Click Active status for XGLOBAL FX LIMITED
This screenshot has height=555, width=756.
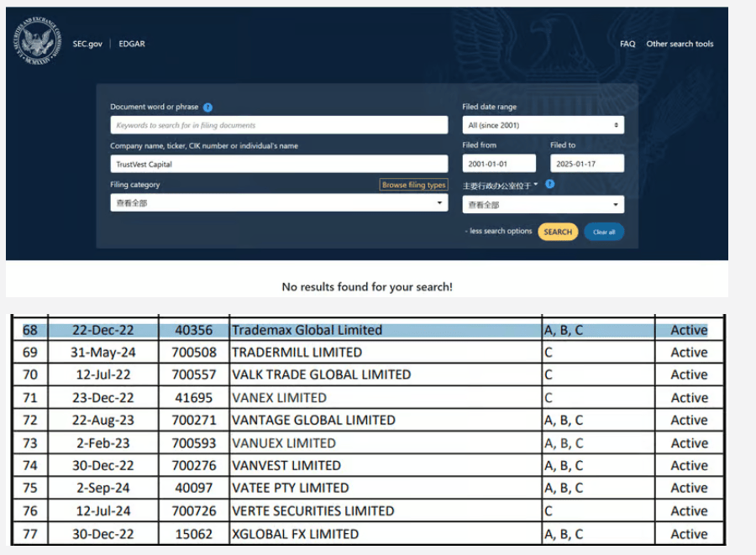689,534
